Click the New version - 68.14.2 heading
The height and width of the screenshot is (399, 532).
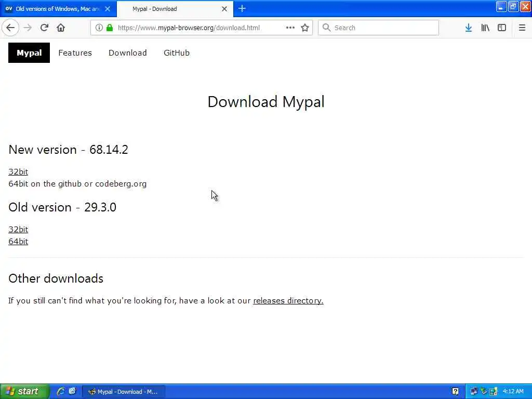click(68, 150)
